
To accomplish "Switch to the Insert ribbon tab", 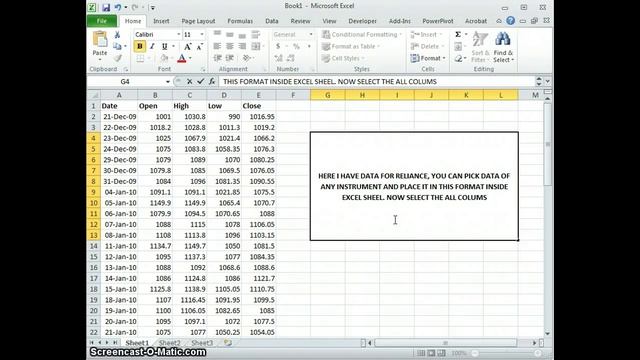I will [x=161, y=21].
